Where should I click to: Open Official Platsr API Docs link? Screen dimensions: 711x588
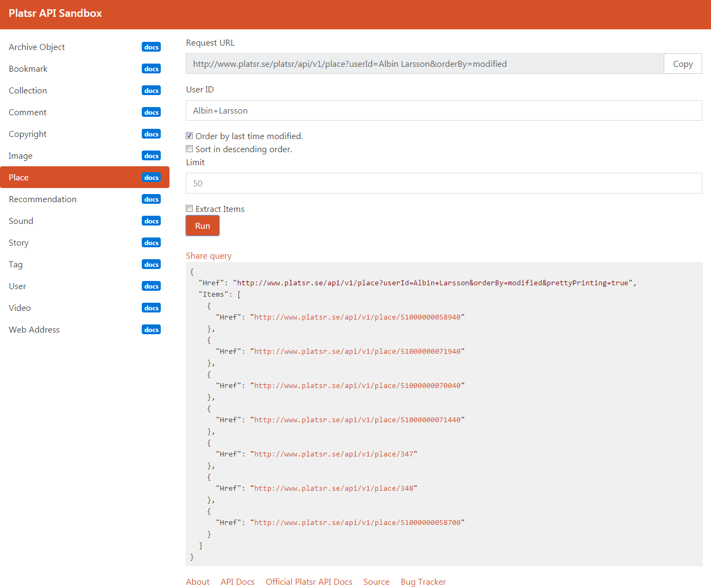point(309,582)
